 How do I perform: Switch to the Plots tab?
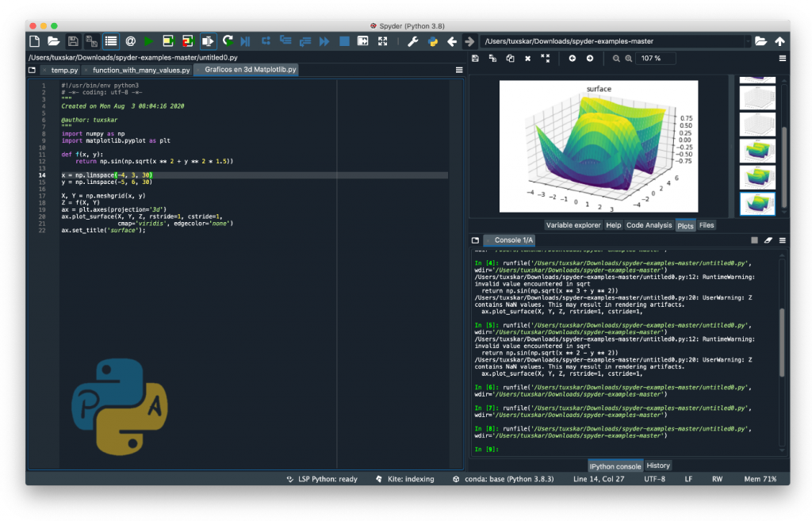coord(685,226)
